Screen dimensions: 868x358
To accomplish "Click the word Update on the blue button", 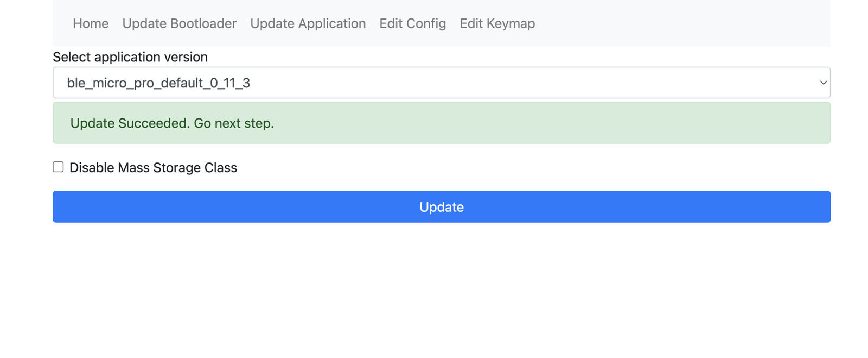I will [441, 207].
